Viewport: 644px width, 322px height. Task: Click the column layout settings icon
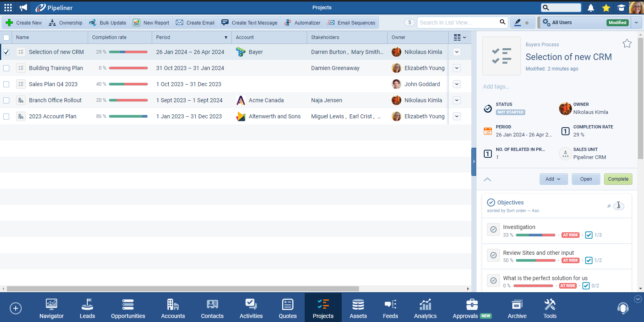[x=459, y=37]
